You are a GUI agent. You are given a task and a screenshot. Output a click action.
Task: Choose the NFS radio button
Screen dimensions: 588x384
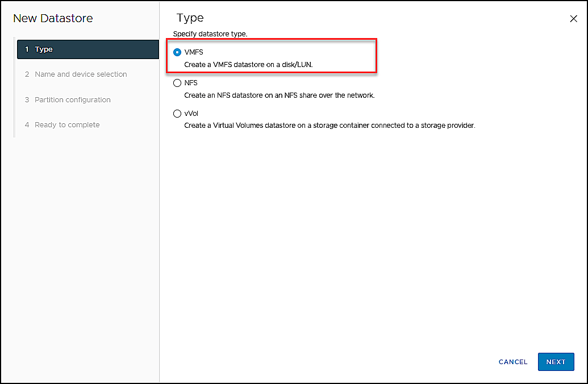click(177, 83)
